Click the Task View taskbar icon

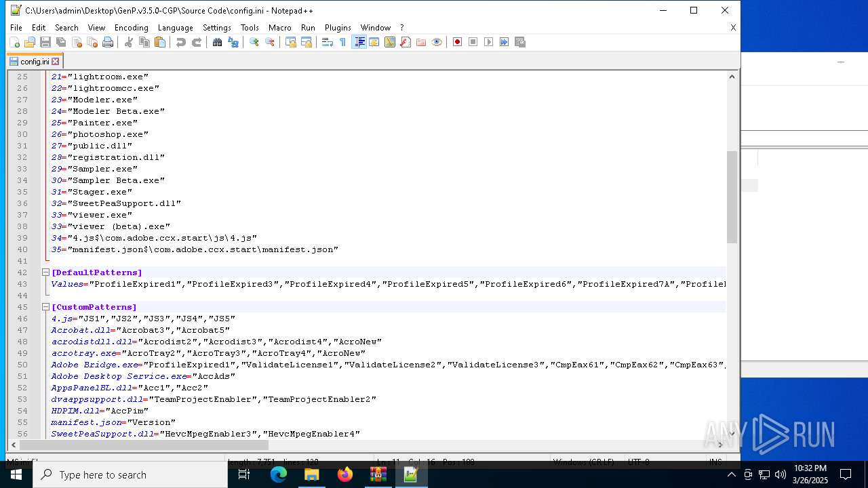point(244,474)
